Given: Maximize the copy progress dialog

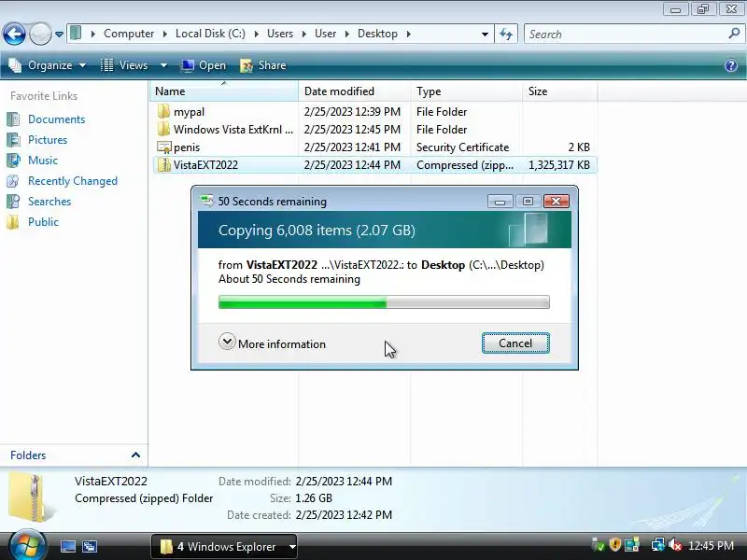Looking at the screenshot, I should [528, 202].
